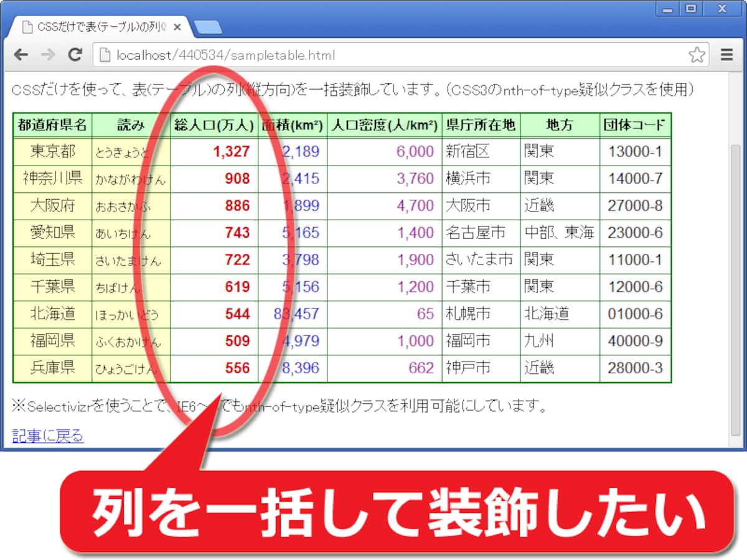Click the population value 908
This screenshot has height=560, width=747.
pyautogui.click(x=237, y=179)
